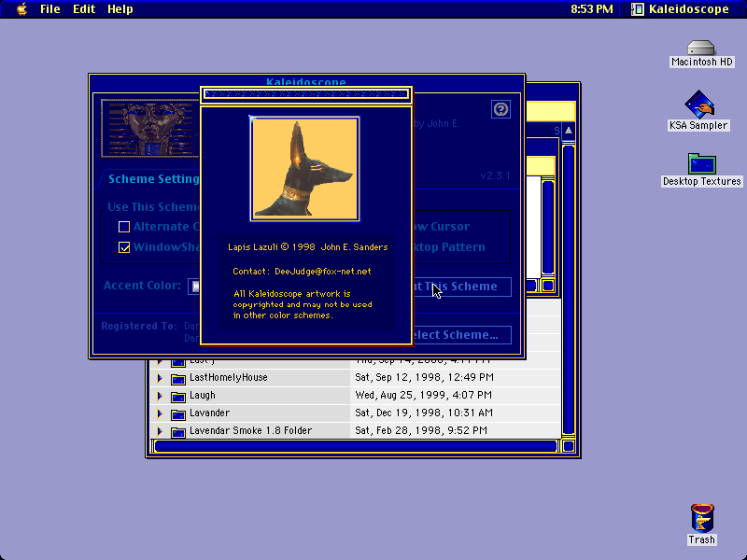The width and height of the screenshot is (747, 560).
Task: Open the Kaleidoscope application switcher menu
Action: (x=681, y=9)
